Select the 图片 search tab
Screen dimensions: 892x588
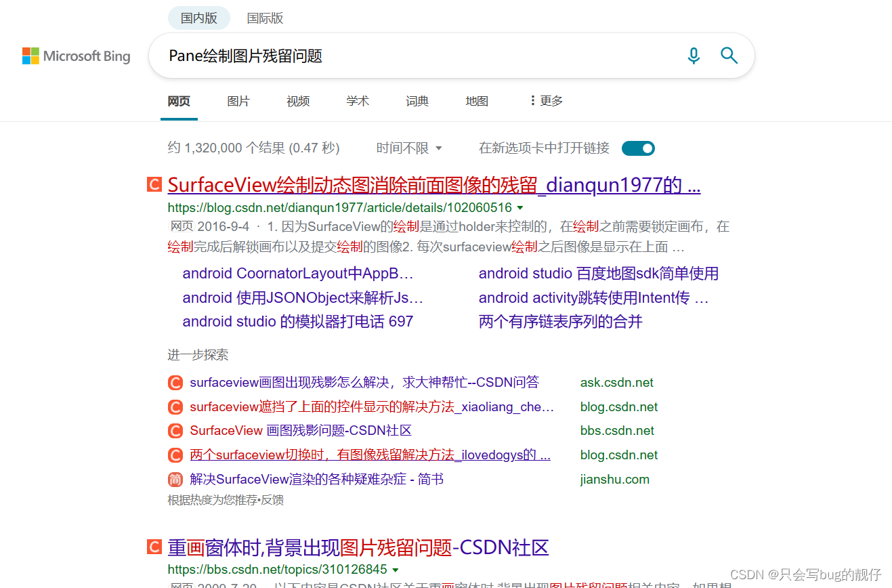point(238,101)
